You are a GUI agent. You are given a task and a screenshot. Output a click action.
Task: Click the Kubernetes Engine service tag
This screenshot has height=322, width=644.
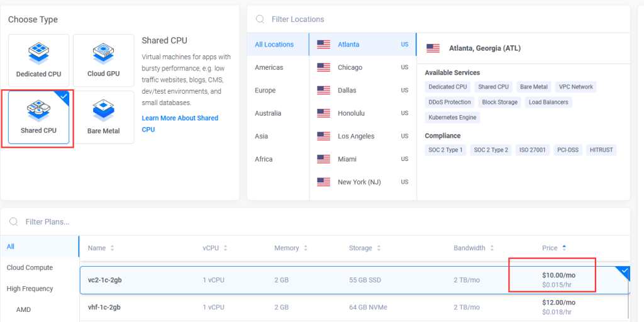click(x=452, y=117)
